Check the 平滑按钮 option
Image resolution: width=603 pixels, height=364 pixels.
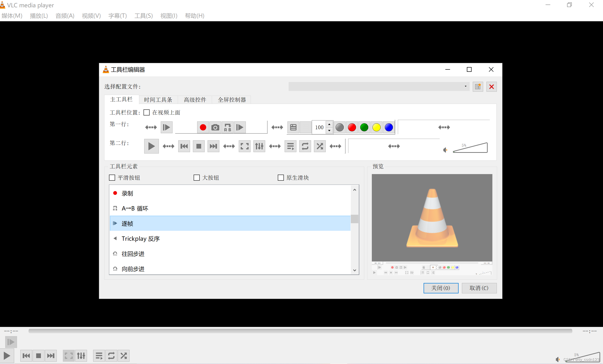pos(112,178)
